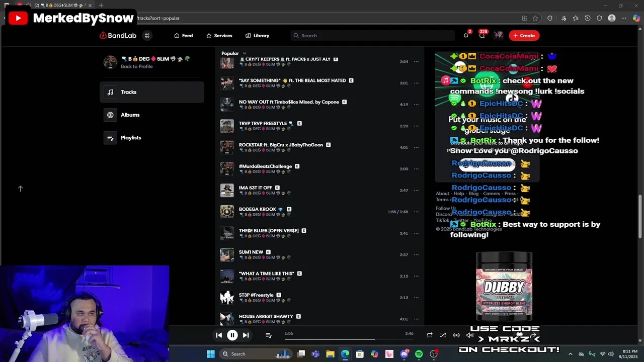Screen dimensions: 644x362
Task: Show hidden system tray icons chevron
Action: 570,354
